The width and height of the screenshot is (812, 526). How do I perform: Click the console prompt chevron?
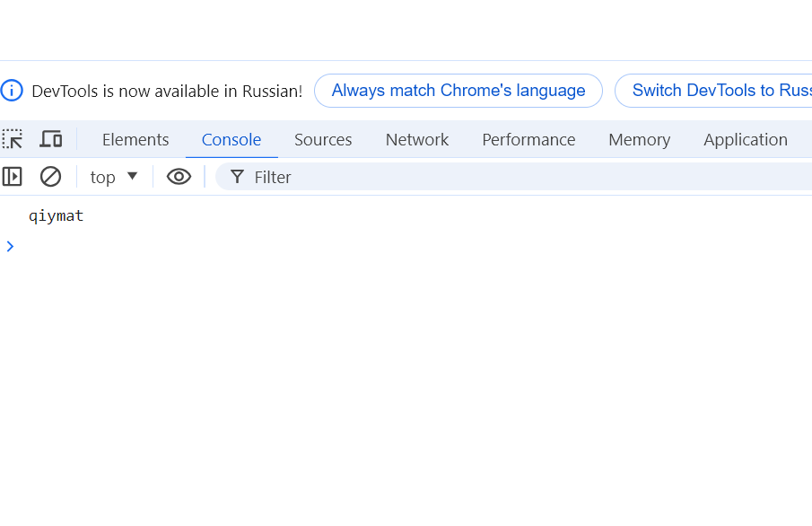[x=10, y=246]
